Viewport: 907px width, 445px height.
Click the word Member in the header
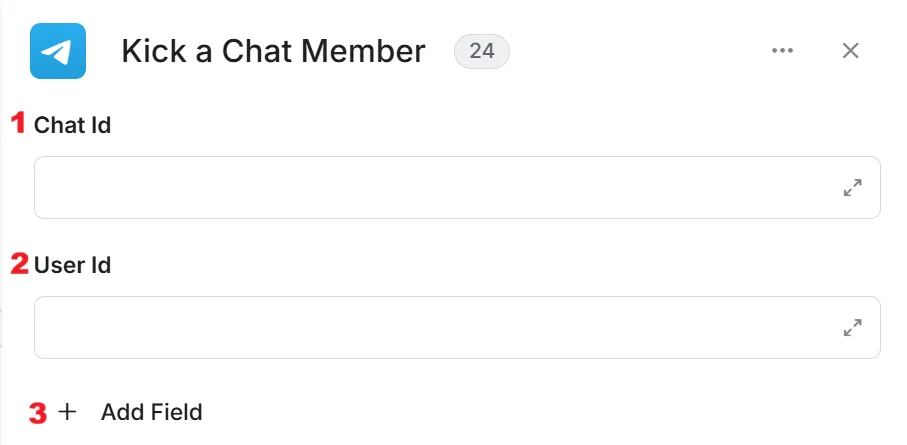click(363, 52)
